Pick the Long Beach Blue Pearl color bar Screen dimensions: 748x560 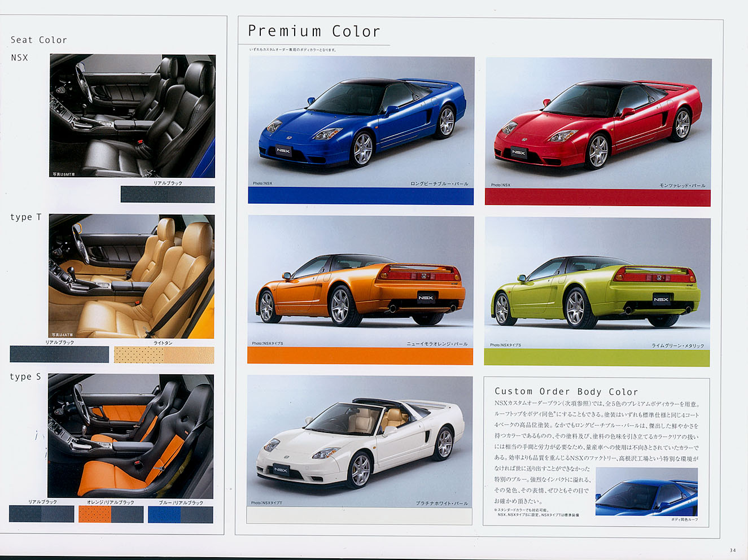361,196
